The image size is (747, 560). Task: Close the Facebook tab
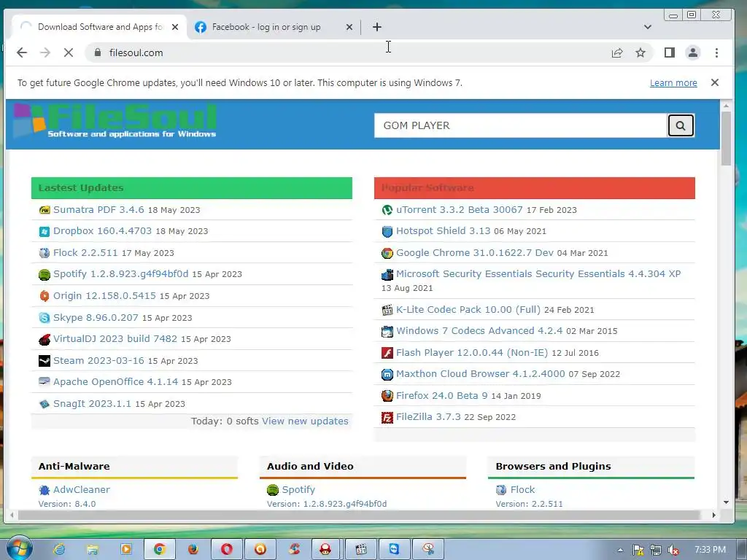pos(349,27)
